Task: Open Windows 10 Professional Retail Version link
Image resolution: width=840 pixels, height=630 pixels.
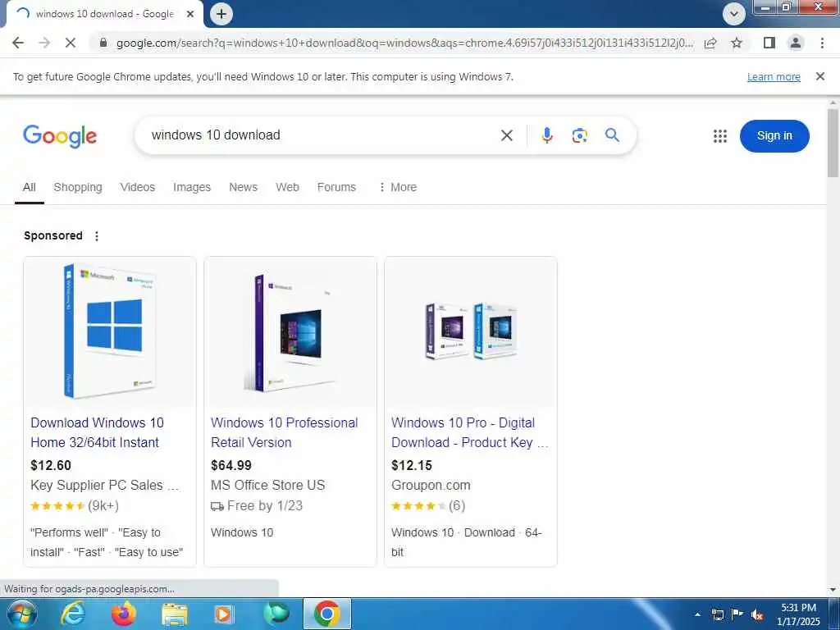Action: (x=284, y=432)
